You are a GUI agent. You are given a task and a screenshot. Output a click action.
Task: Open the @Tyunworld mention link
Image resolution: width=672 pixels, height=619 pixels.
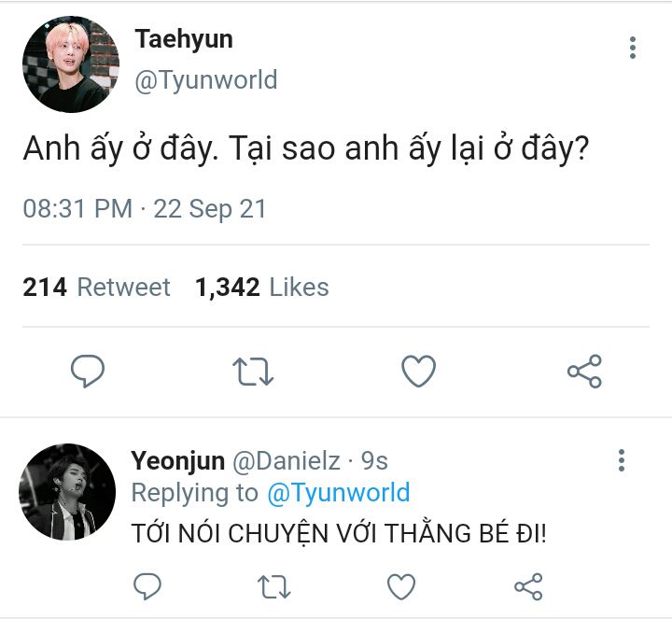[339, 493]
